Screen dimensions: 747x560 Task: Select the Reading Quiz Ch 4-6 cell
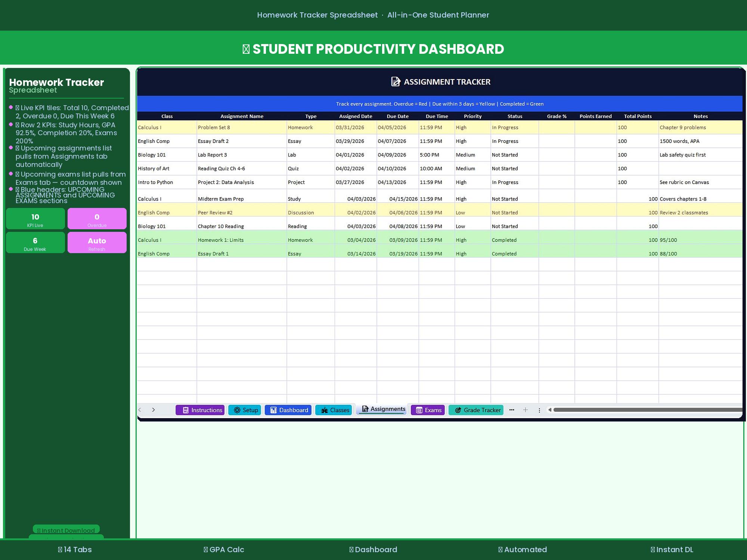click(x=242, y=168)
